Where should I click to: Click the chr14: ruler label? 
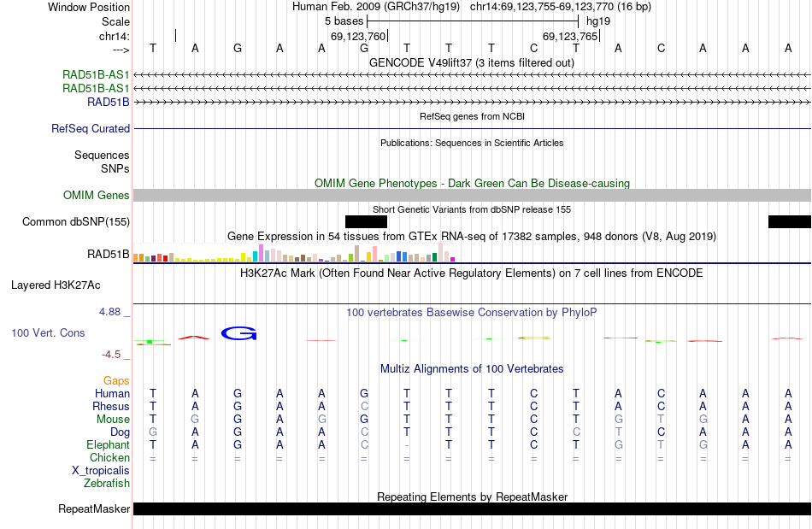click(x=114, y=36)
